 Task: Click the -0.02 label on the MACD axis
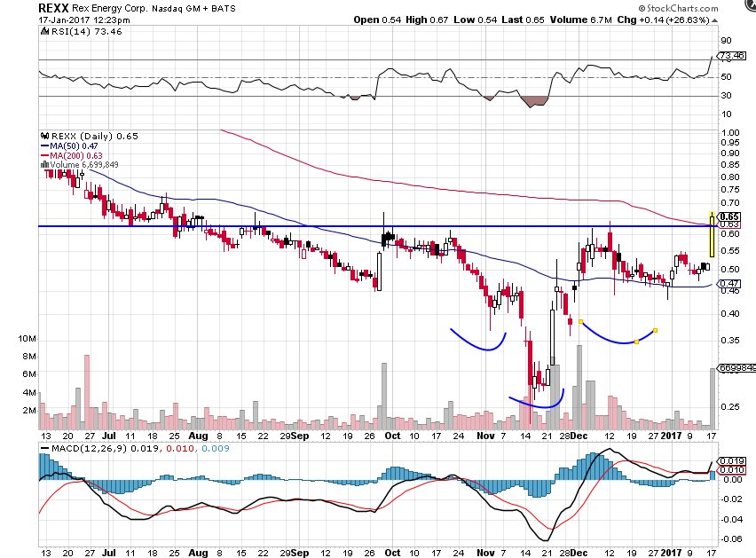pyautogui.click(x=732, y=499)
